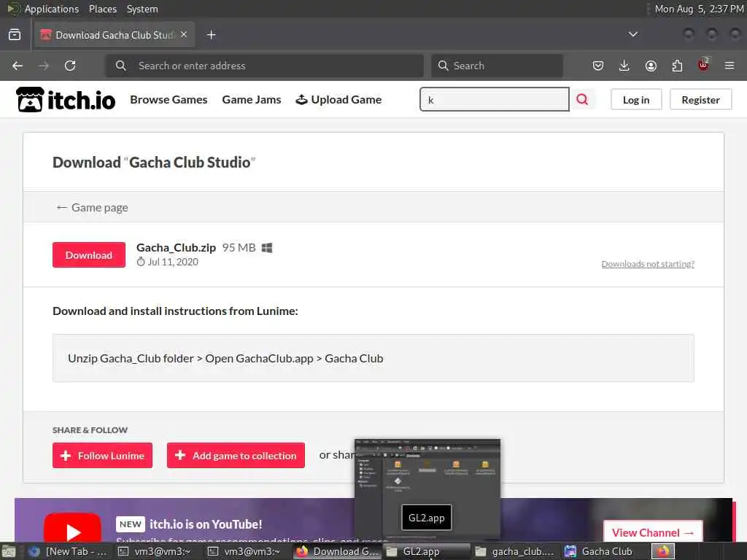Focus the address bar
This screenshot has width=747, height=560.
click(264, 66)
